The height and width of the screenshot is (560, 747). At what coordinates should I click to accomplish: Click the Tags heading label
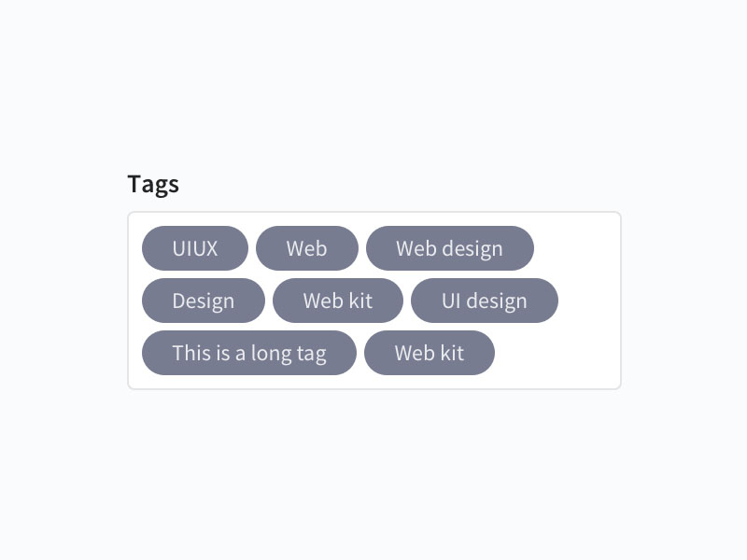(x=153, y=184)
